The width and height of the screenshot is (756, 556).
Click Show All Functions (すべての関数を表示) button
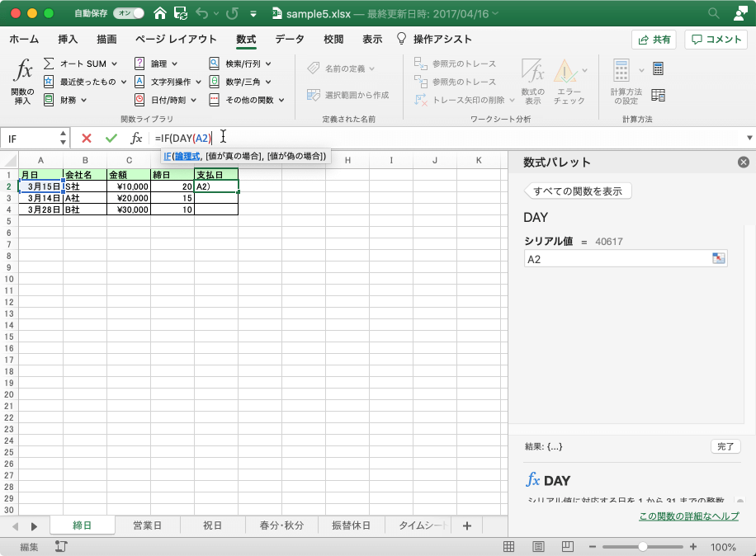pos(578,191)
